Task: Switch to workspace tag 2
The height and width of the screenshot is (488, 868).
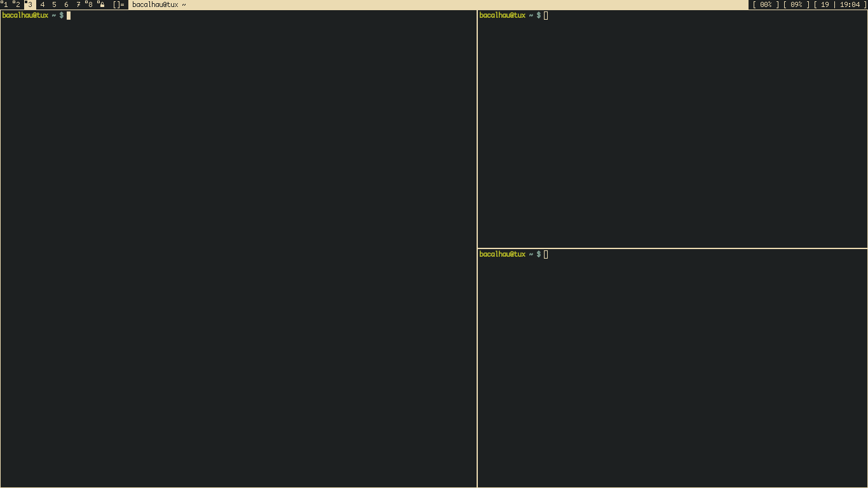Action: click(x=18, y=4)
